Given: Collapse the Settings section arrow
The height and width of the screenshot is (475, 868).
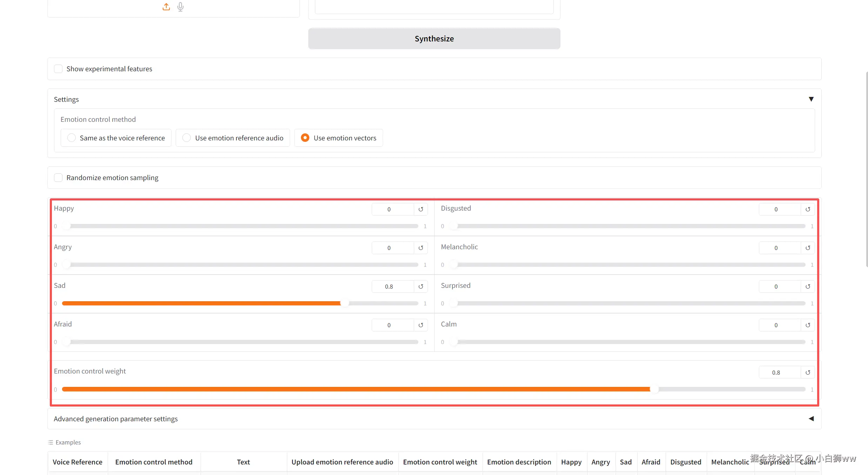Looking at the screenshot, I should 811,99.
